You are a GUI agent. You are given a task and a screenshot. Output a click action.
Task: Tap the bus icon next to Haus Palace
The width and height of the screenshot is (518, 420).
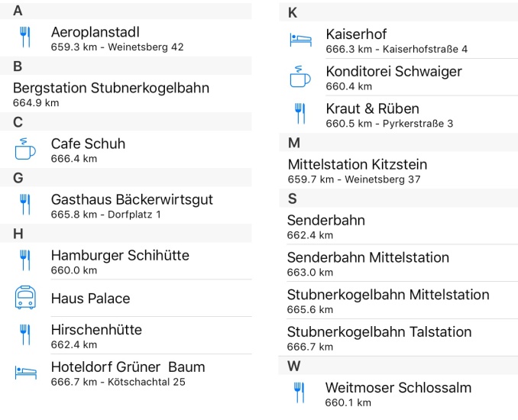[25, 298]
